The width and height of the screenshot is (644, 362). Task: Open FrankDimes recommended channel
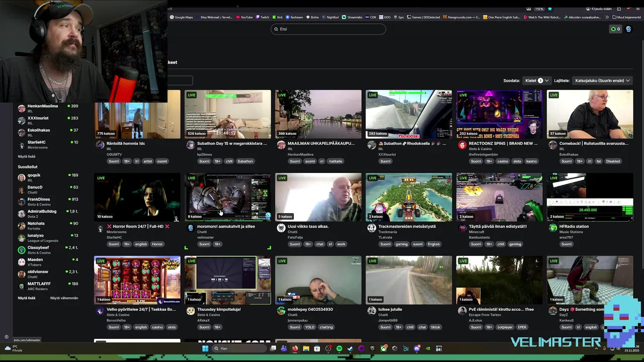point(48,201)
